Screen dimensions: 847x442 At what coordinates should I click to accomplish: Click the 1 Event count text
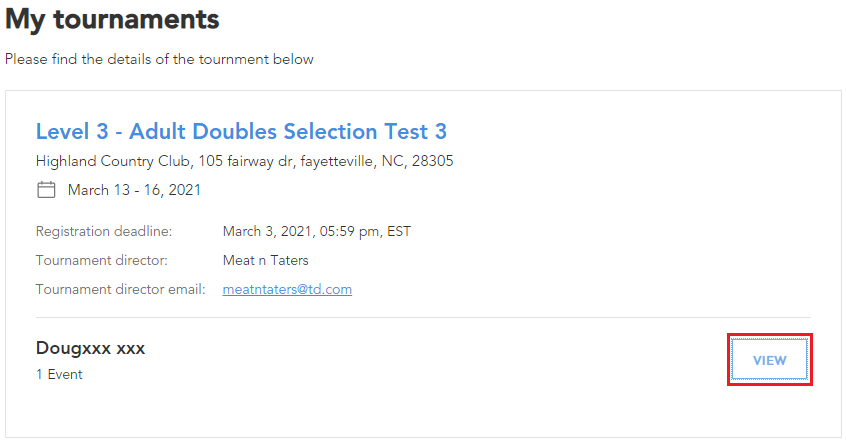tap(59, 374)
